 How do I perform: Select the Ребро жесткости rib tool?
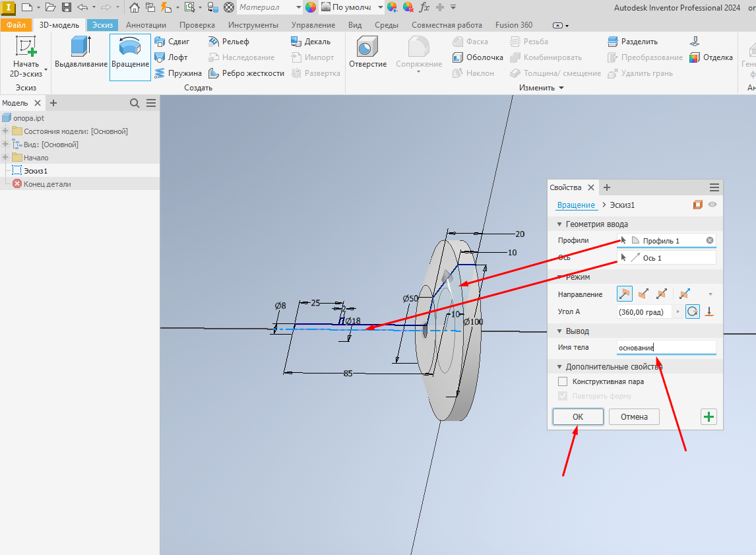246,73
